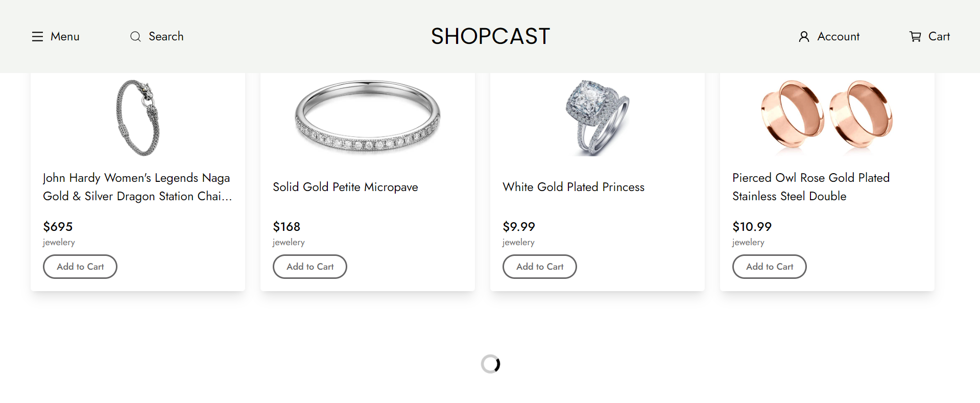This screenshot has height=403, width=980.
Task: Add the John Hardy bracelet to cart
Action: (80, 266)
